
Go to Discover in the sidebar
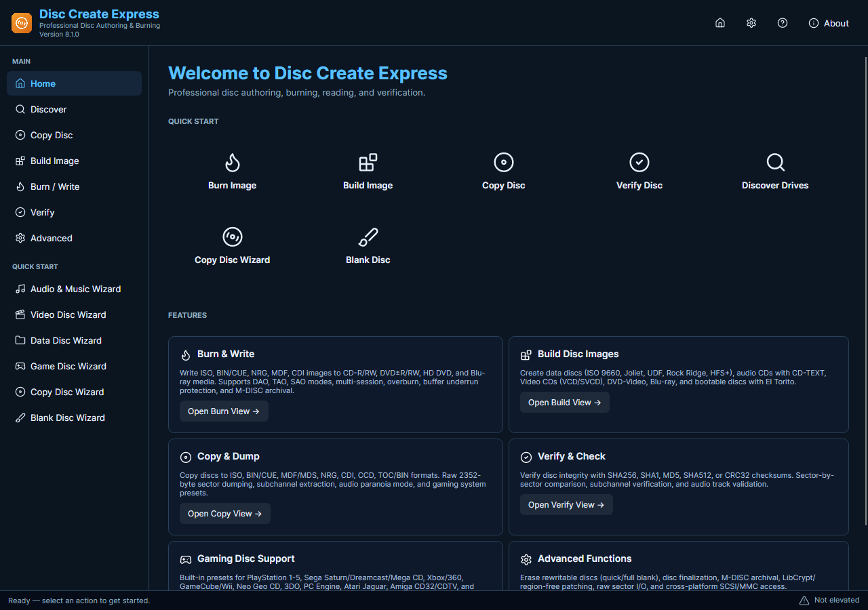click(74, 109)
